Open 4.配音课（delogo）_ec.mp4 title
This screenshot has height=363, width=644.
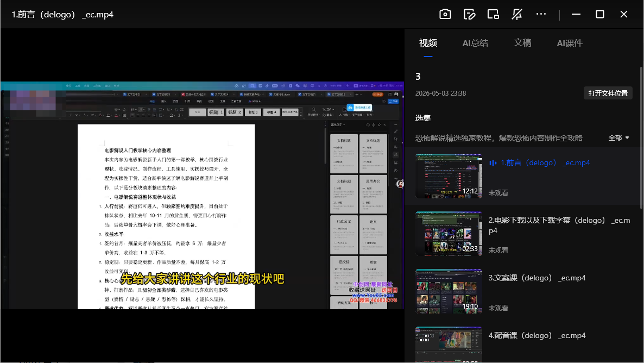pyautogui.click(x=537, y=335)
